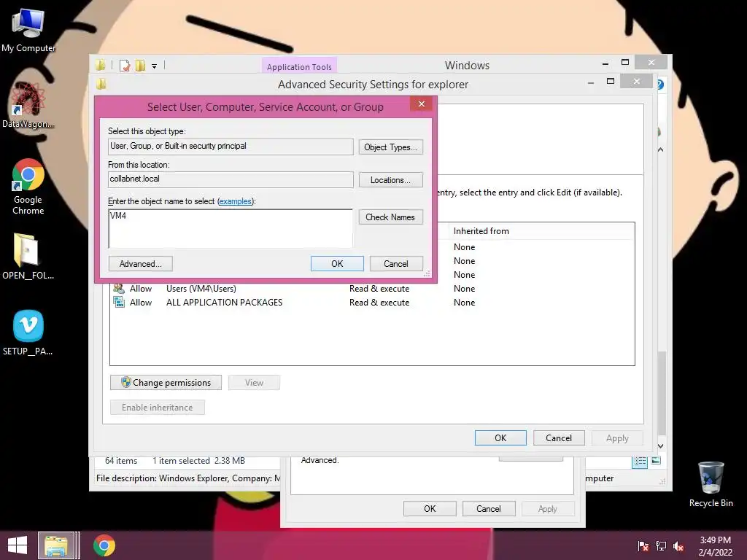747x560 pixels.
Task: Click the Users group icon in permission list
Action: [119, 288]
